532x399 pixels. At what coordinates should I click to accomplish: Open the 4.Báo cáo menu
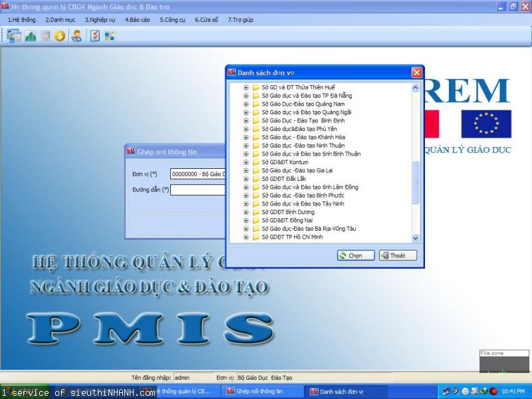click(138, 20)
